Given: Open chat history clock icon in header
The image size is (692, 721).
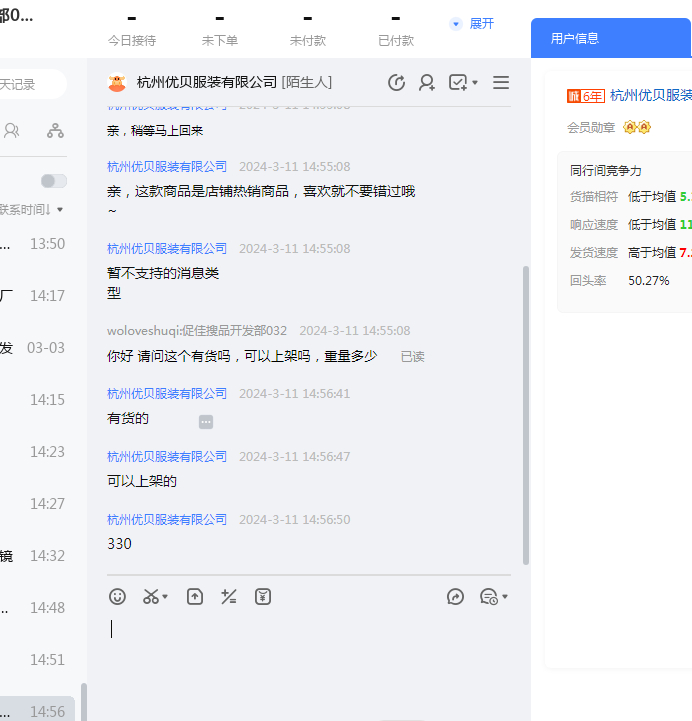Looking at the screenshot, I should (x=396, y=83).
